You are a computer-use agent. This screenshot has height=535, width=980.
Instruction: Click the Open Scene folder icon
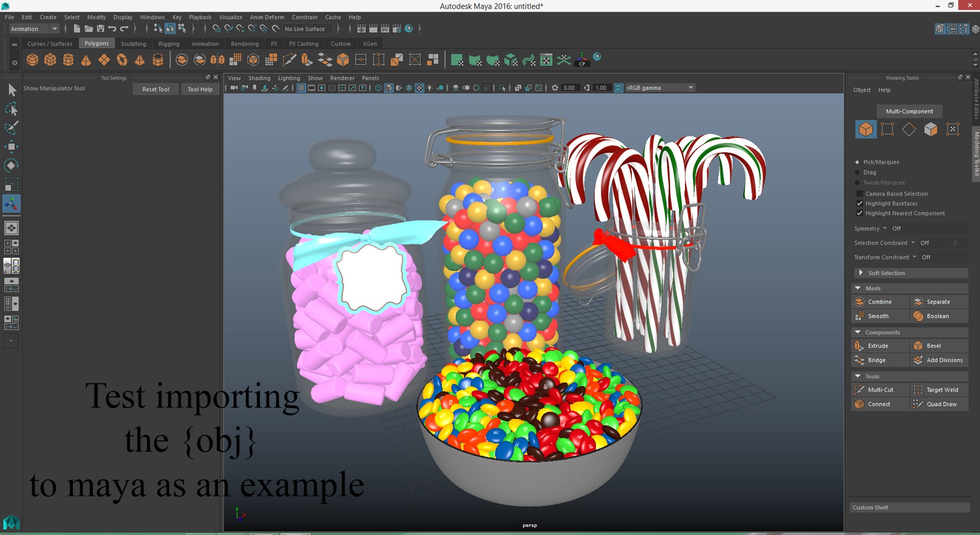(x=89, y=29)
